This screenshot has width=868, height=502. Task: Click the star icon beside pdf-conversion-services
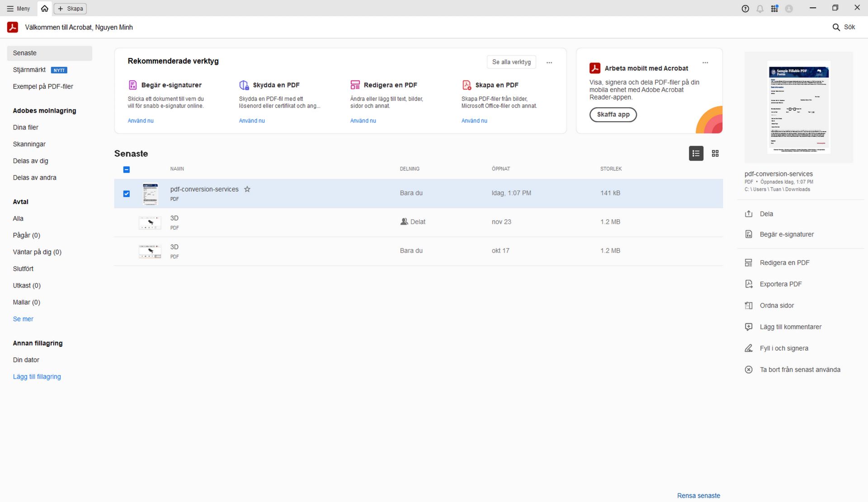[247, 189]
